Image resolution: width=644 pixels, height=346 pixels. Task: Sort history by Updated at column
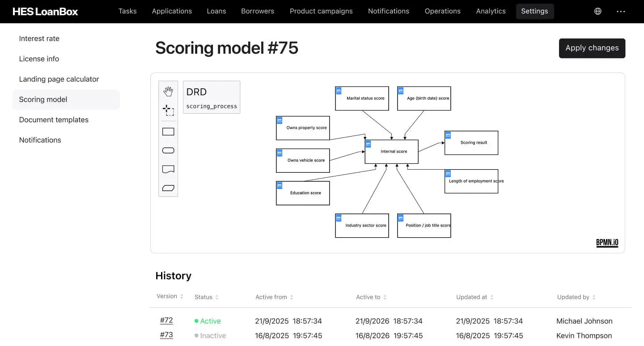click(x=475, y=297)
